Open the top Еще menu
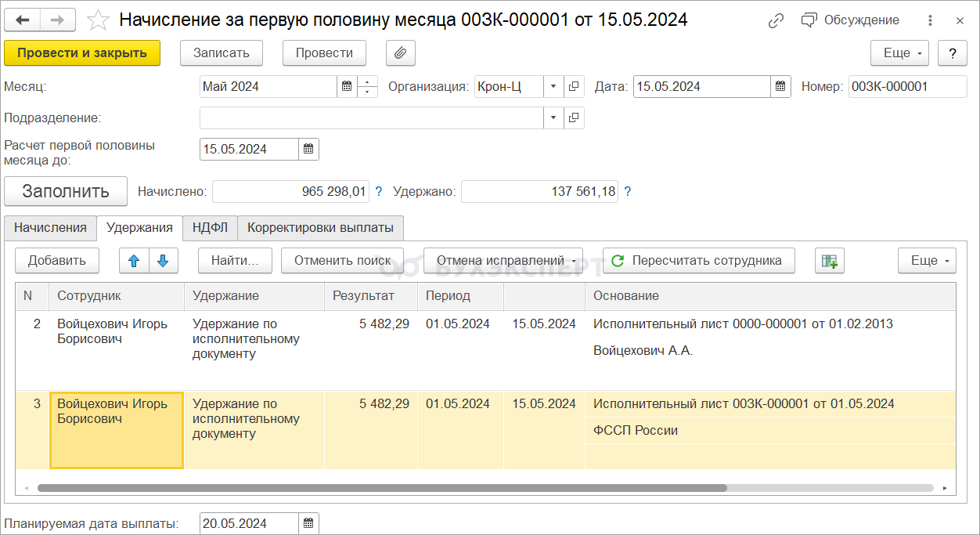This screenshot has width=980, height=535. pyautogui.click(x=899, y=53)
